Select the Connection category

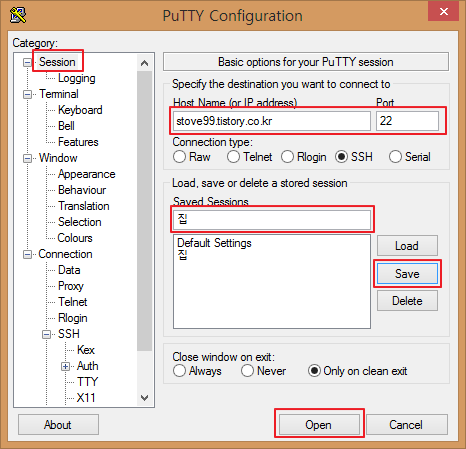point(65,254)
